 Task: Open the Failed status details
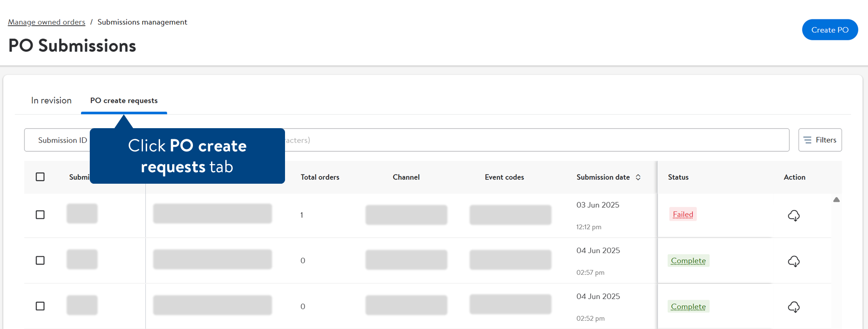(x=683, y=214)
